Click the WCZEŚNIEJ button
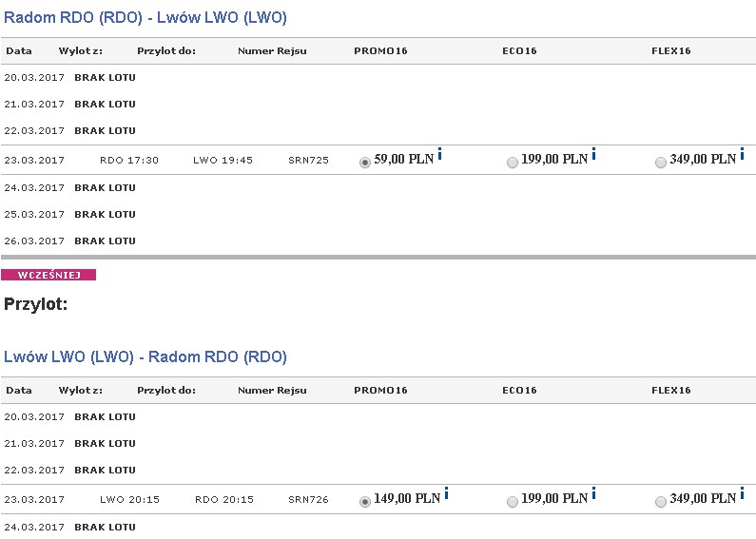 48,275
